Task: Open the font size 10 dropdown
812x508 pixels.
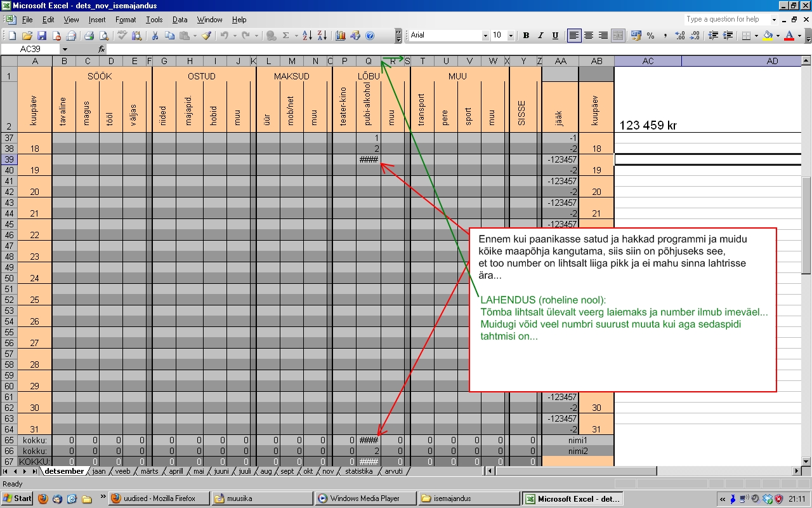Action: (x=511, y=36)
